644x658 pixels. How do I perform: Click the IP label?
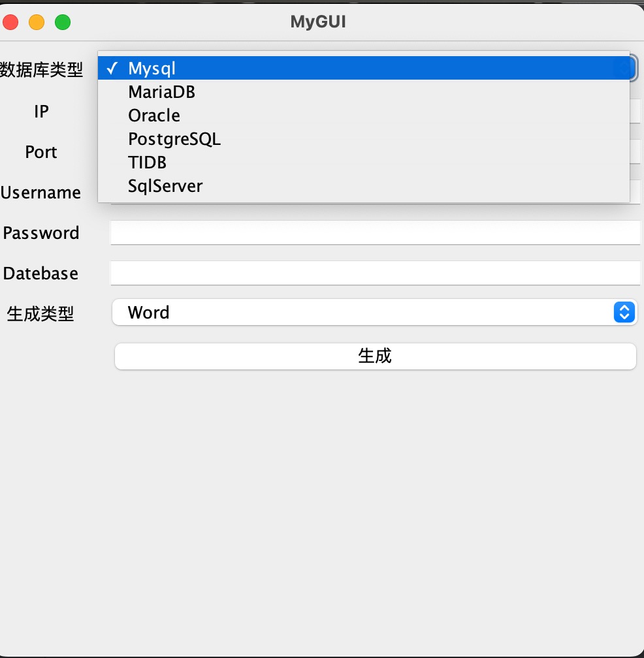click(x=41, y=112)
